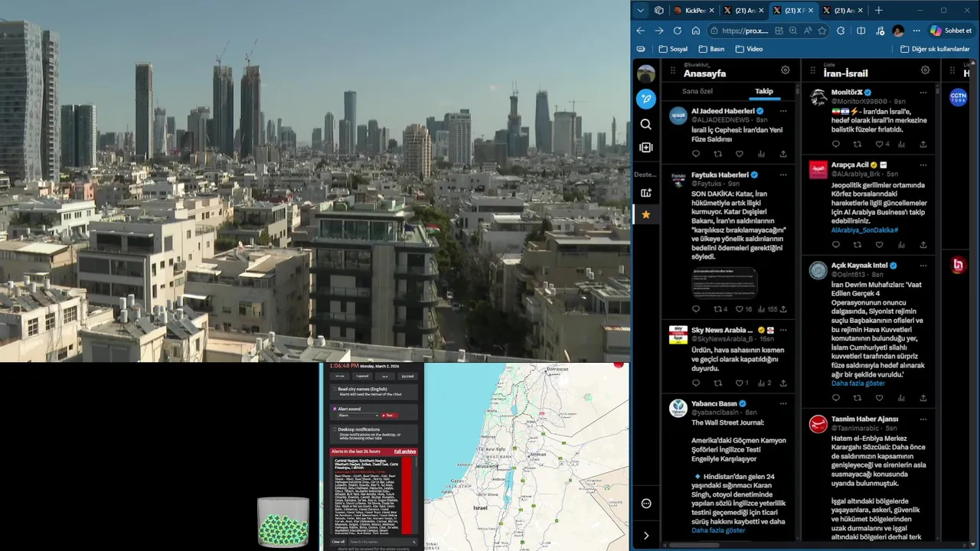The height and width of the screenshot is (551, 980).
Task: Open the Full archive link
Action: (405, 452)
